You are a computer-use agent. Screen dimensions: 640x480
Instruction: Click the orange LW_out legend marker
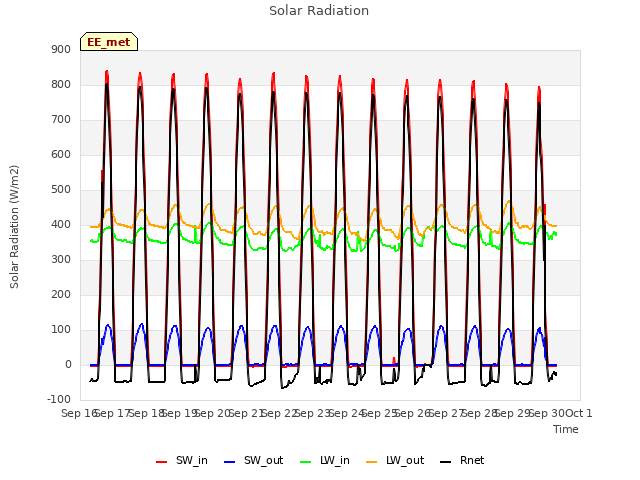(x=371, y=462)
